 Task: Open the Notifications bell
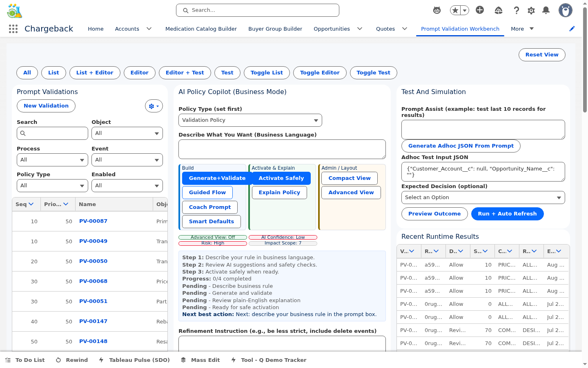click(546, 10)
